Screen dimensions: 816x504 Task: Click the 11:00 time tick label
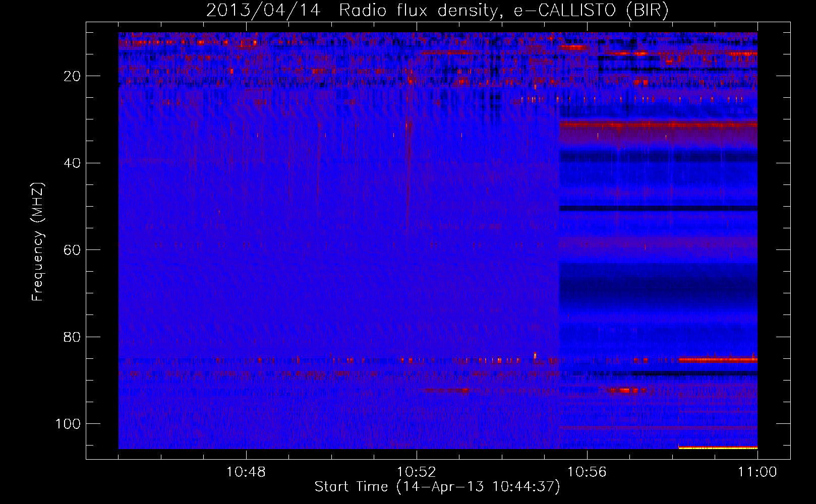coord(757,472)
